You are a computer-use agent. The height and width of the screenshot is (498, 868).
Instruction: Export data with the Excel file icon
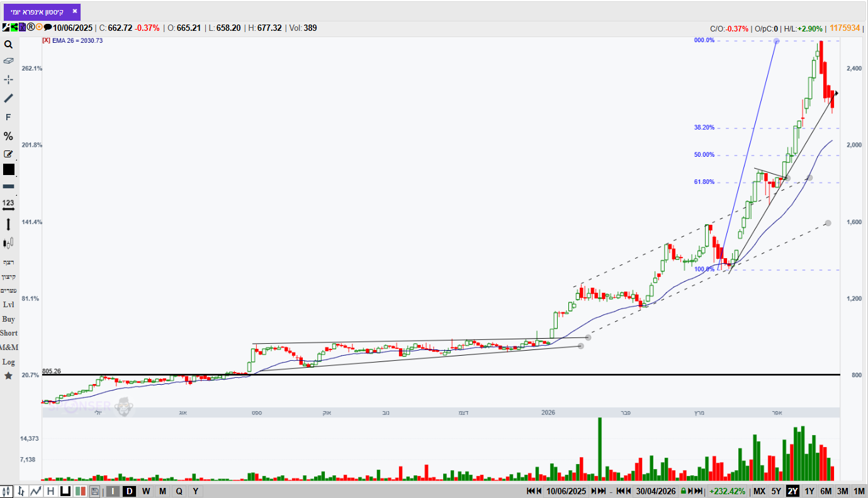click(22, 27)
